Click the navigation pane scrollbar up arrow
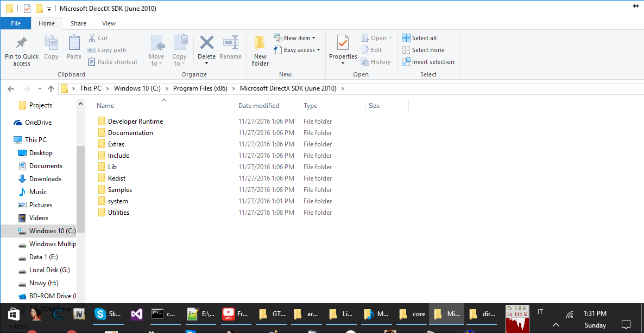 point(80,104)
